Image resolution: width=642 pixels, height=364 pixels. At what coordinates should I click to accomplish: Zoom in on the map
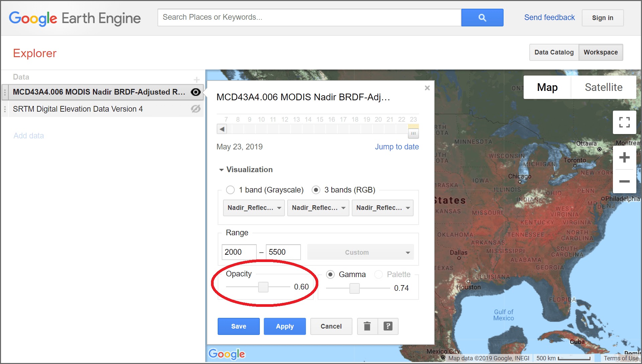tap(624, 157)
